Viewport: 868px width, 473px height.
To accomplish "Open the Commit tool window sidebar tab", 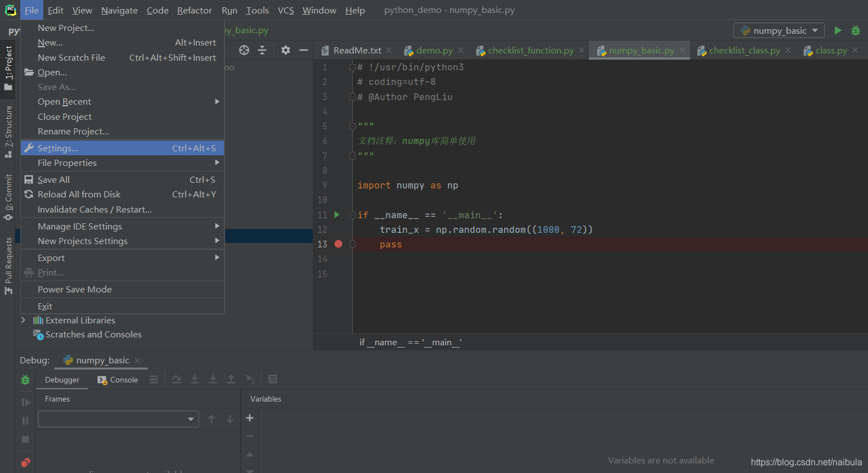I will click(8, 197).
